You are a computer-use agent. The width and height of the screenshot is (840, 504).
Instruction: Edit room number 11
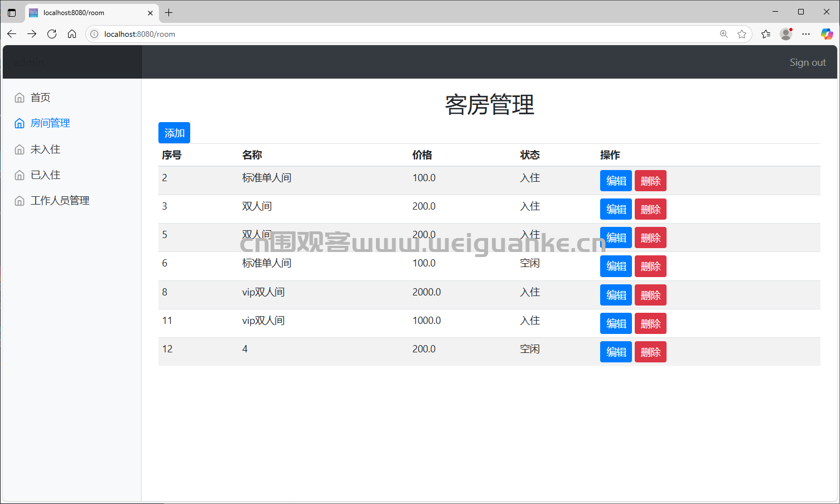pos(616,323)
